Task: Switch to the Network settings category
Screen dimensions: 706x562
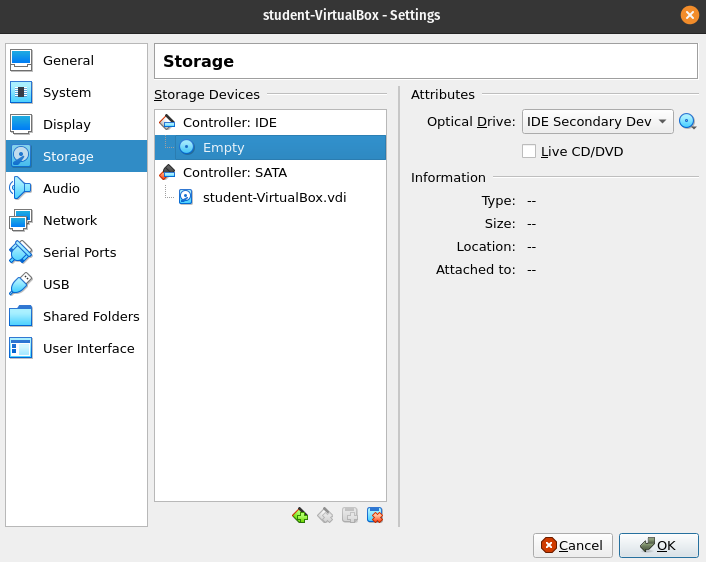Action: click(69, 220)
